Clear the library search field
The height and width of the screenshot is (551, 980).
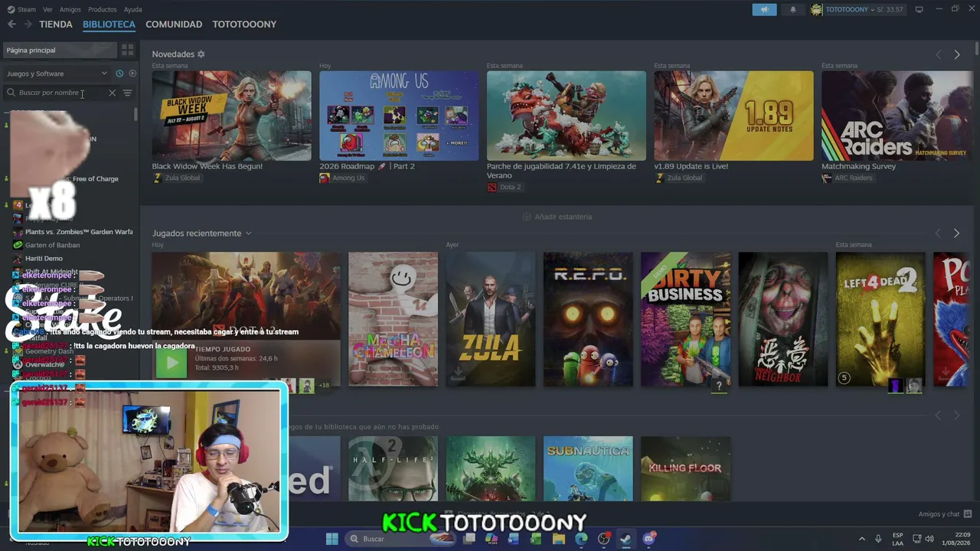tap(112, 93)
